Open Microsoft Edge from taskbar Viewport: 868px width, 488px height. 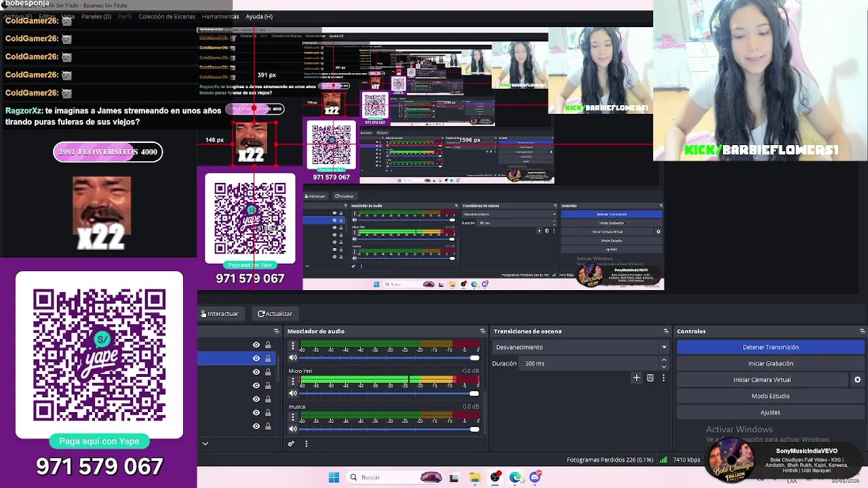(515, 477)
